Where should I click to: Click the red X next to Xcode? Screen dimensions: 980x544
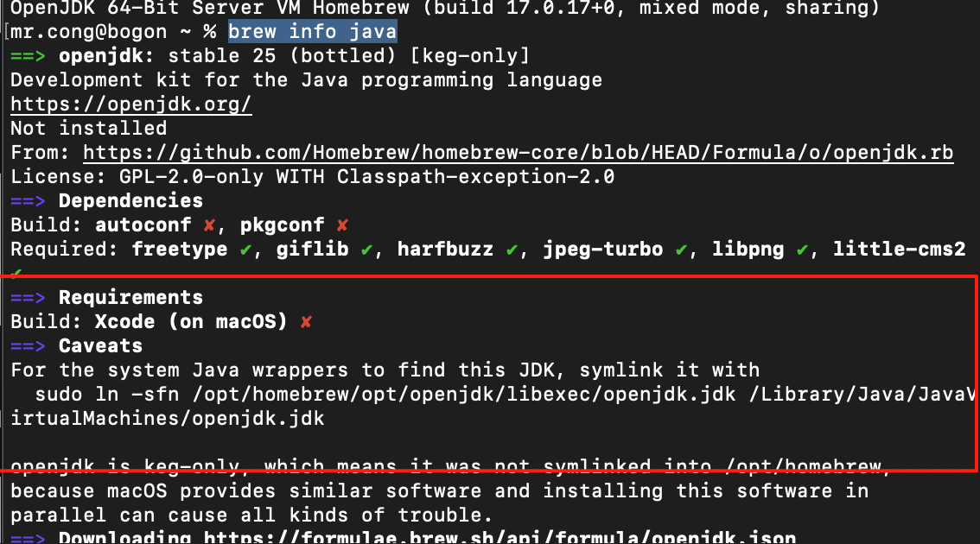click(306, 322)
